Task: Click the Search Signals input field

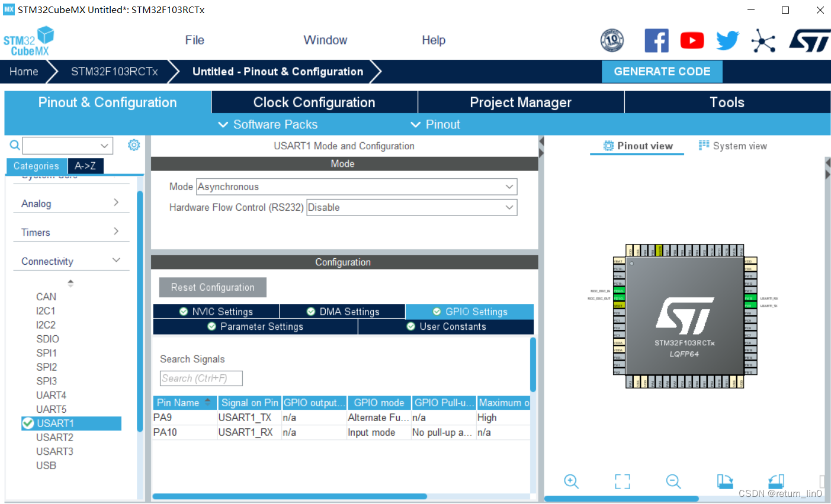Action: tap(201, 378)
